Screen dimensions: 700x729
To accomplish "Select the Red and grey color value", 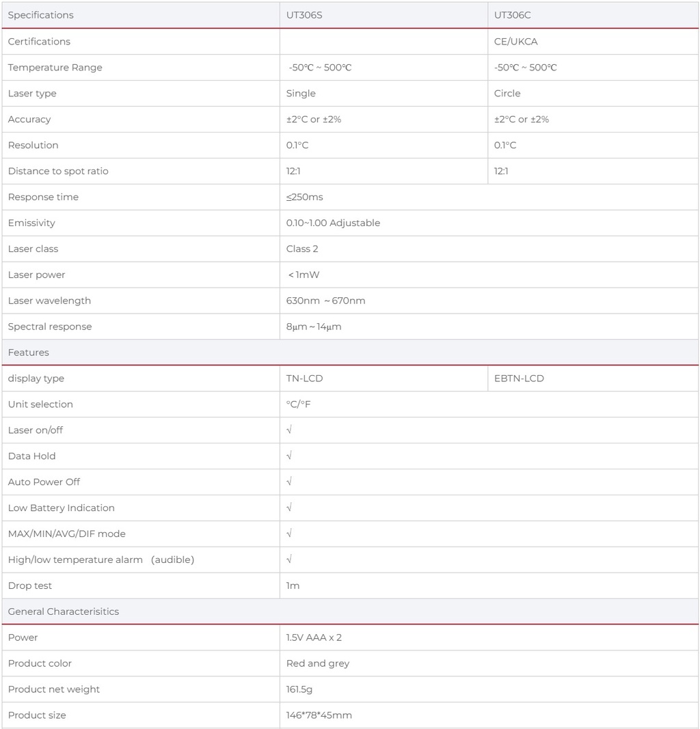I will 318,663.
